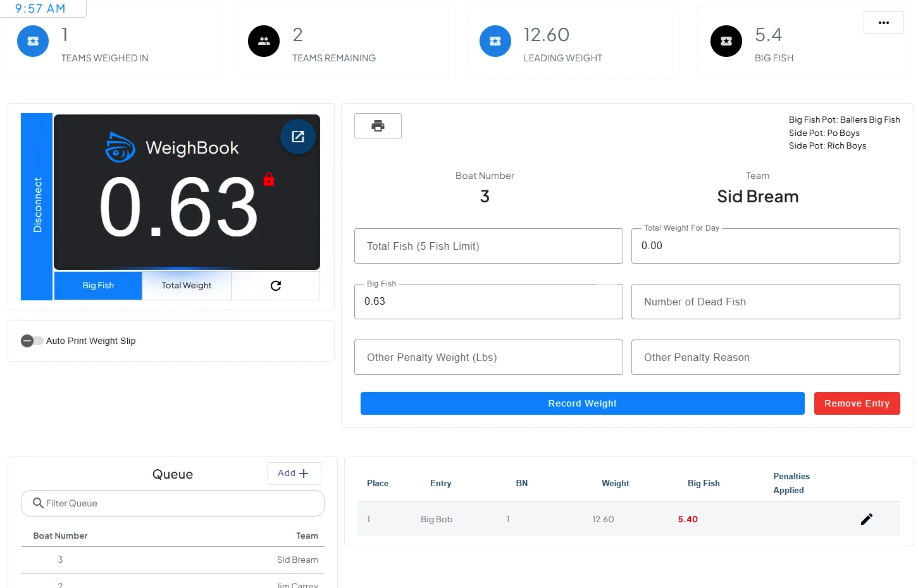Click the Other Penalty Weight (Lbs) field

tap(488, 357)
